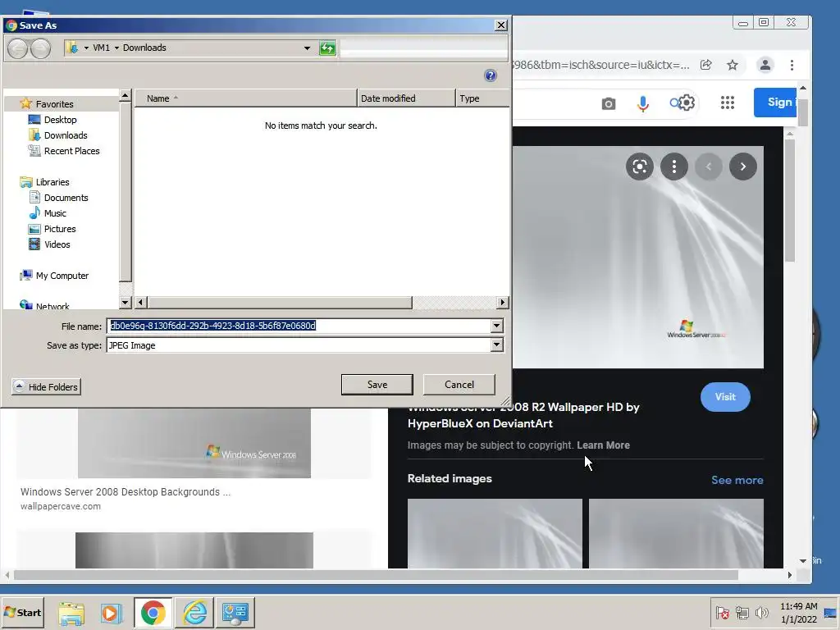
Task: Open the Learn More copyright link
Action: pyautogui.click(x=603, y=445)
